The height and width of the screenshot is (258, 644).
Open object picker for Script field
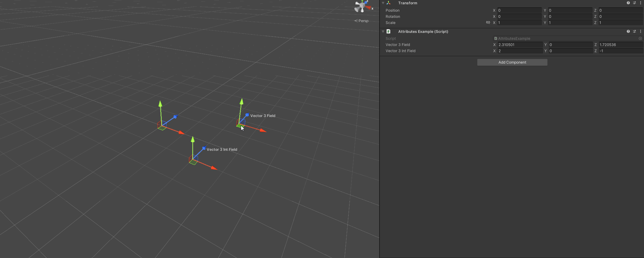(640, 38)
